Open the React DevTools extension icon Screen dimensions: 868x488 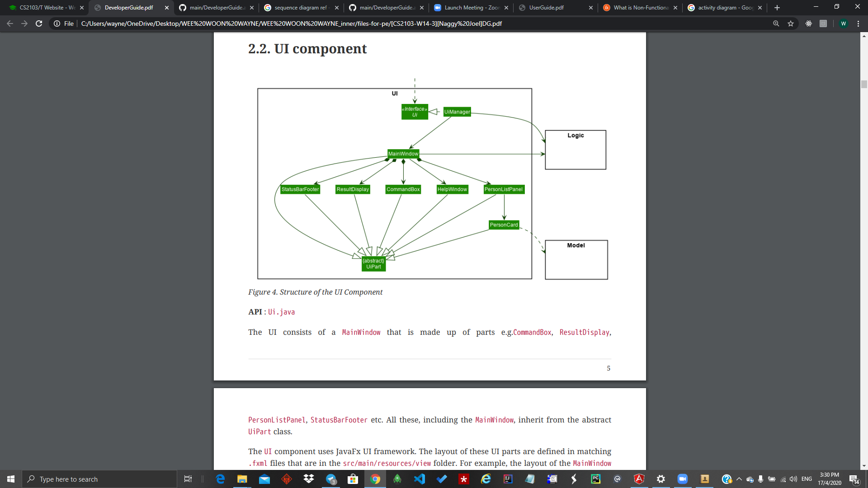[809, 23]
